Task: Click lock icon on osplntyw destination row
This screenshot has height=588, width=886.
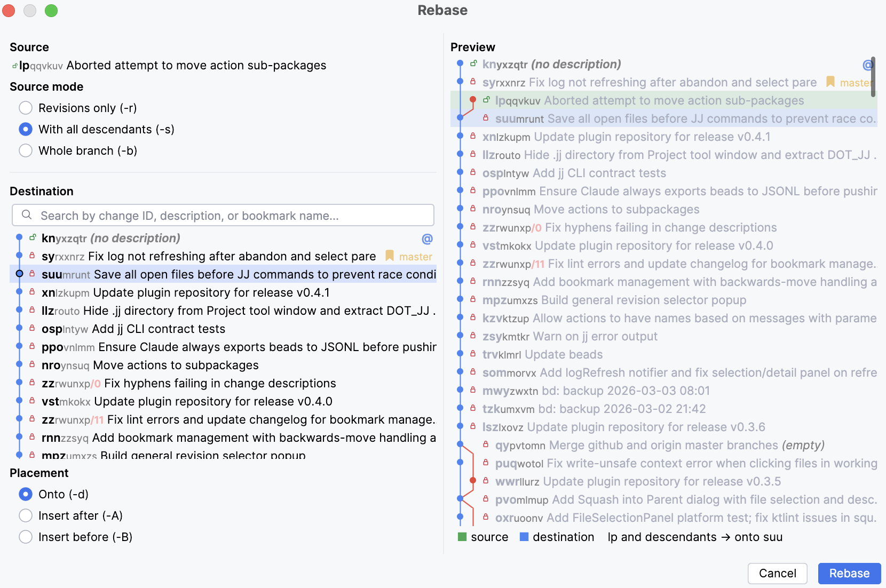Action: pyautogui.click(x=32, y=328)
